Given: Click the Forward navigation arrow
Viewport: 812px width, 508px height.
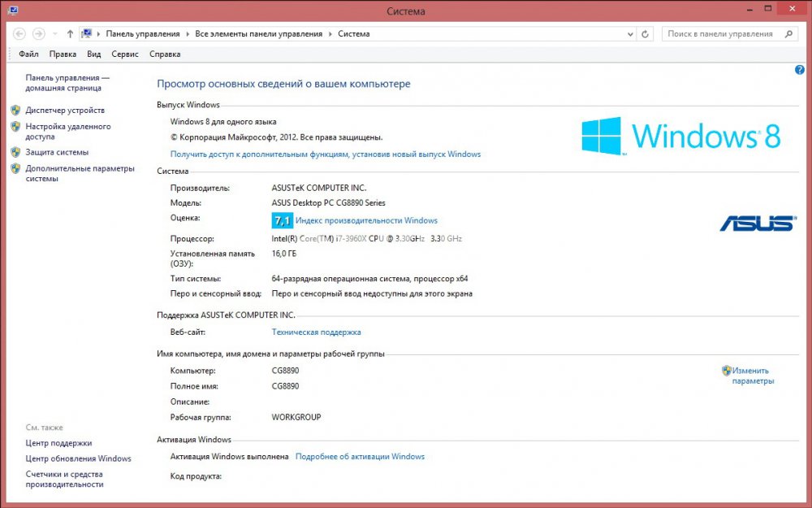Looking at the screenshot, I should point(38,34).
